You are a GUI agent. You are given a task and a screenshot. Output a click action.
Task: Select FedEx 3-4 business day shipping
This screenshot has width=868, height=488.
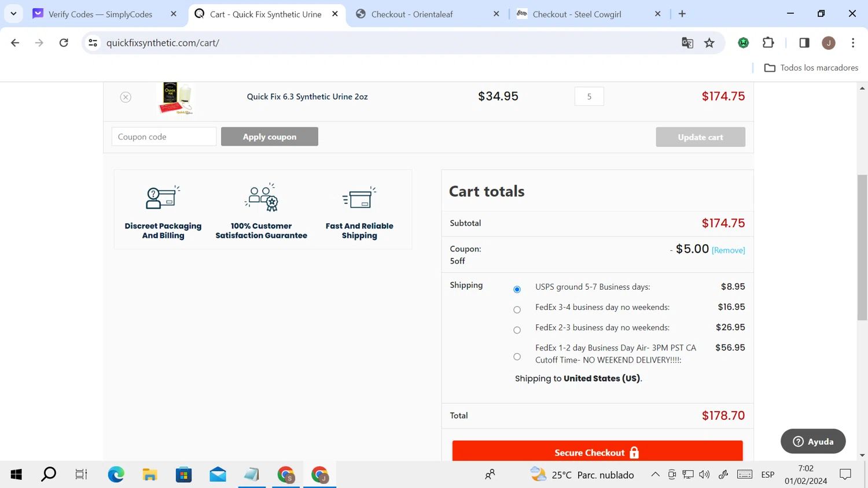click(x=517, y=310)
